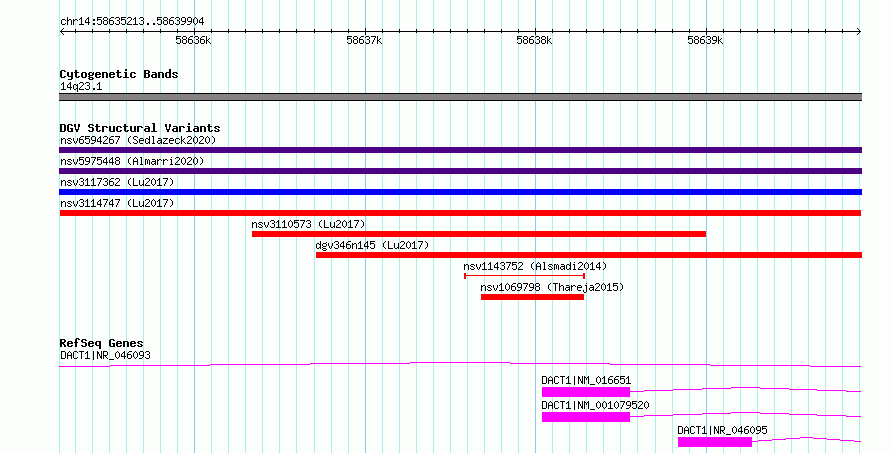Open variant nsv1069798 (Thareja2015) label
Viewport: 890px width, 453px height.
(552, 287)
